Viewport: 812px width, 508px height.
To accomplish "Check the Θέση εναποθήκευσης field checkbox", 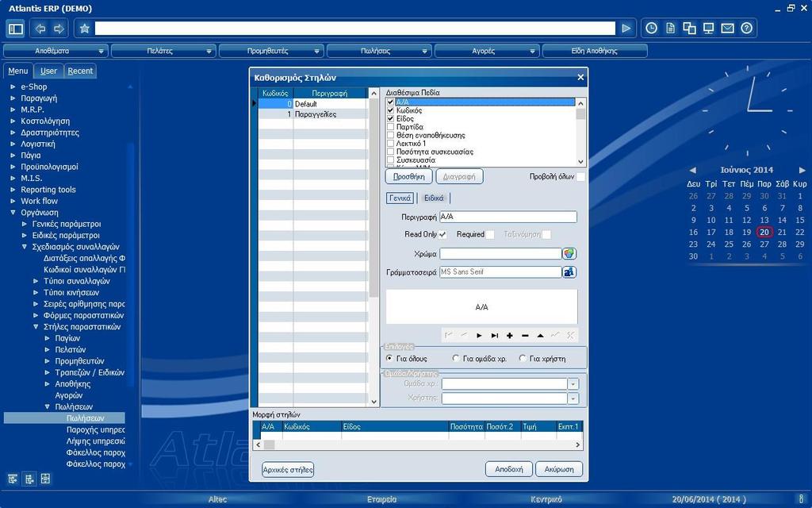I will tap(390, 135).
